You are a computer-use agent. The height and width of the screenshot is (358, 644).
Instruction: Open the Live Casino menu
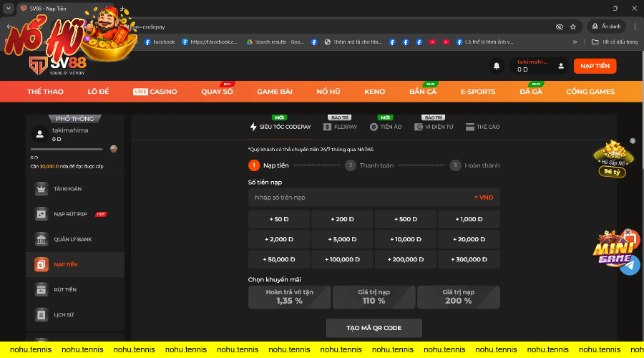tap(155, 92)
